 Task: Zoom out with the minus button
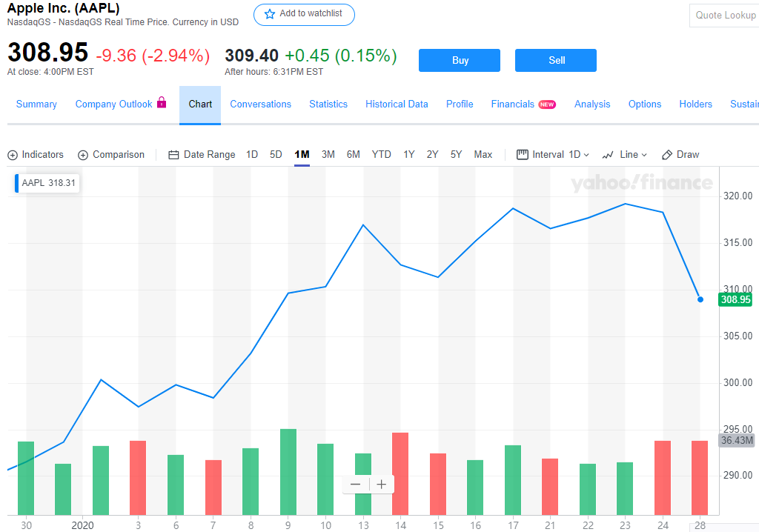pyautogui.click(x=355, y=485)
